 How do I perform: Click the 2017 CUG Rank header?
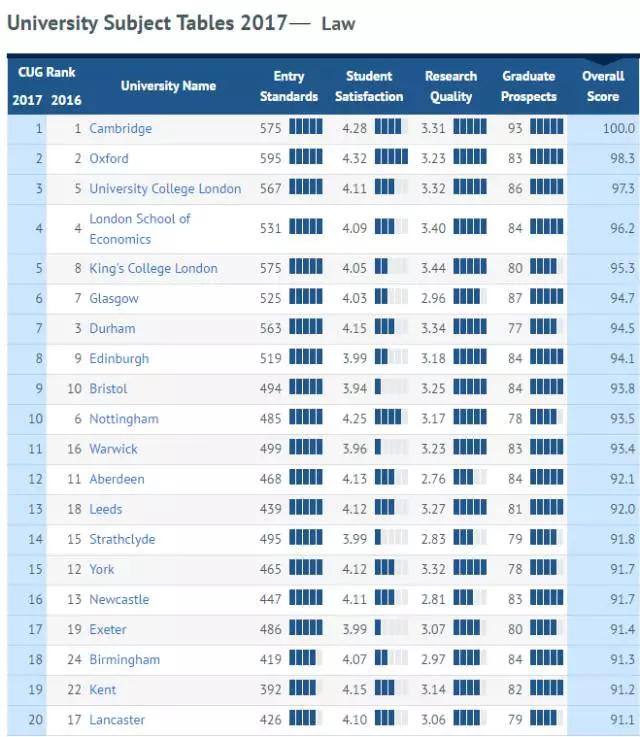pos(27,100)
